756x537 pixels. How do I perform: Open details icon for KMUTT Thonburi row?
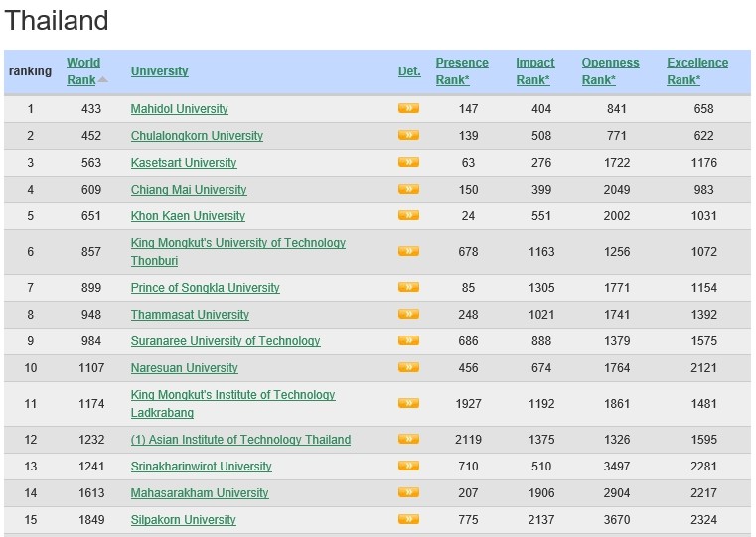[x=408, y=251]
